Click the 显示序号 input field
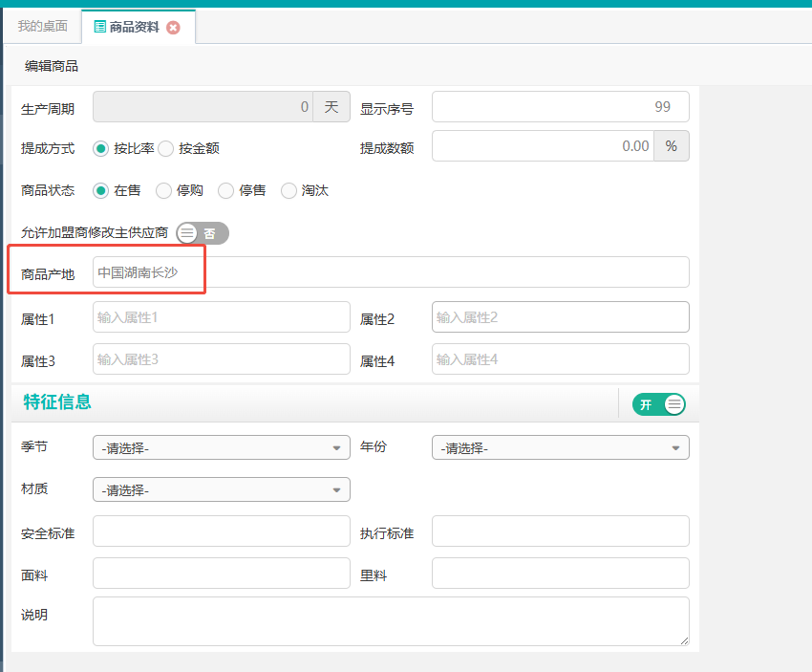Image resolution: width=812 pixels, height=672 pixels. (x=561, y=107)
